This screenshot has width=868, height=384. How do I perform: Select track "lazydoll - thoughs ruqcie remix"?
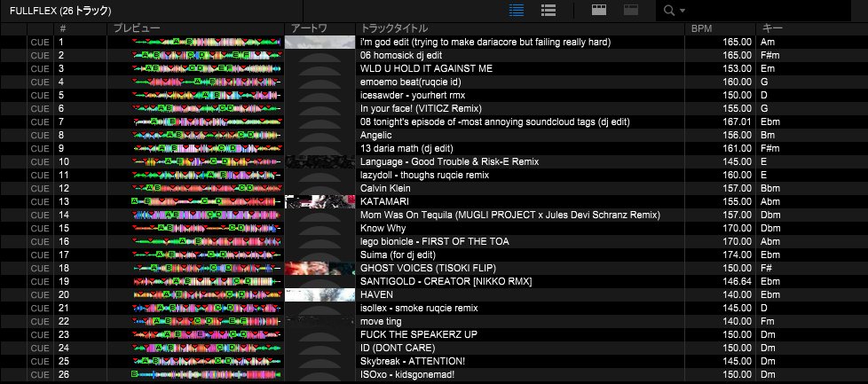click(424, 175)
